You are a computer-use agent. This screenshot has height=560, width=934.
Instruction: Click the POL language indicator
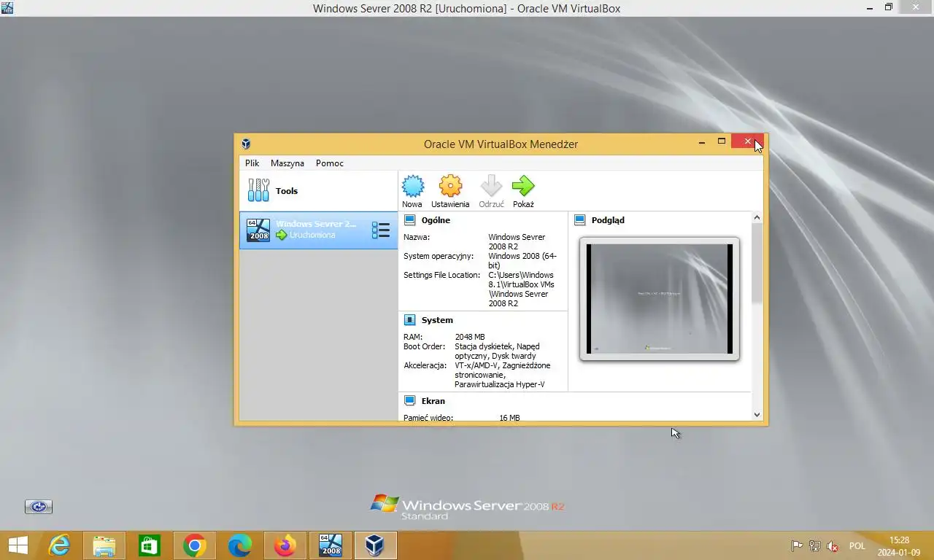pos(857,545)
